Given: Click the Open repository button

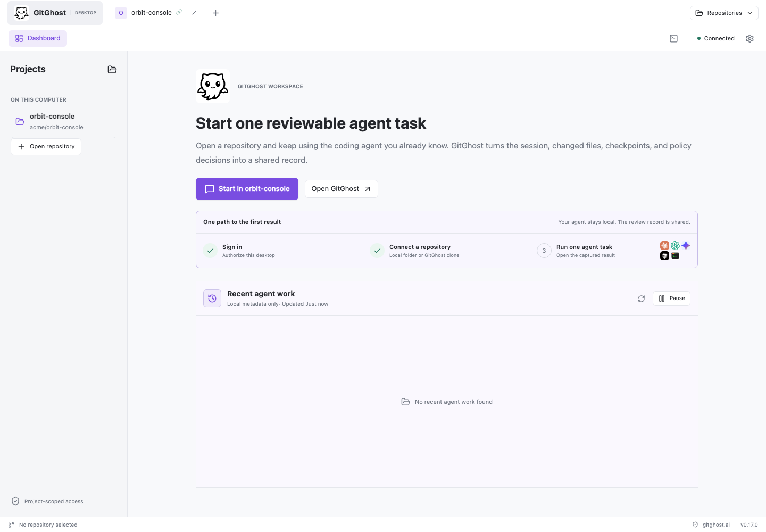Looking at the screenshot, I should tap(46, 147).
